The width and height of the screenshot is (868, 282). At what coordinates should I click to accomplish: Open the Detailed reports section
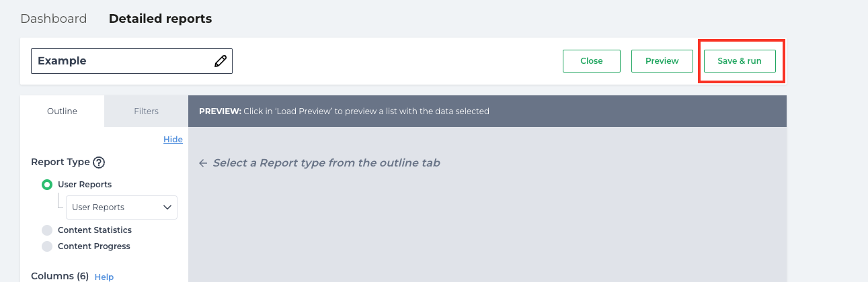[160, 19]
